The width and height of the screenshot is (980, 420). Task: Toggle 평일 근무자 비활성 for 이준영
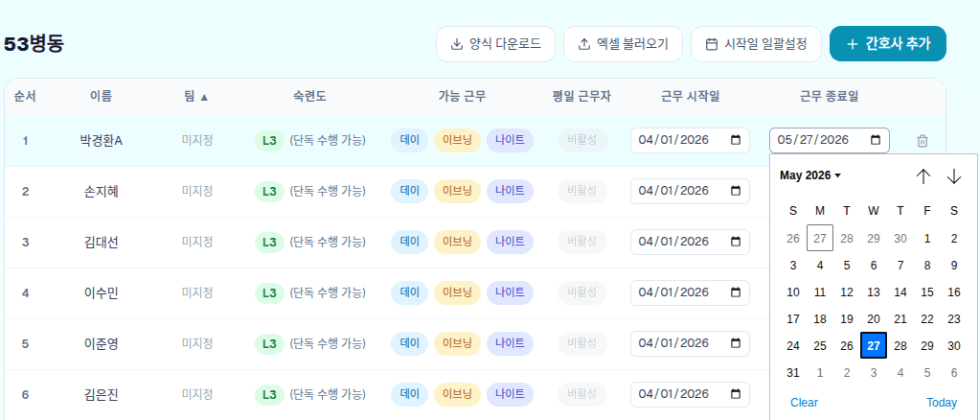tap(581, 343)
